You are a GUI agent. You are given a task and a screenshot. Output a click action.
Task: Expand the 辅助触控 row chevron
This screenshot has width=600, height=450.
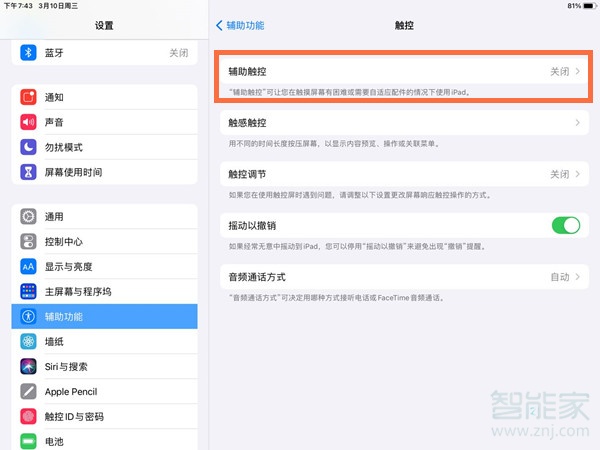point(577,72)
